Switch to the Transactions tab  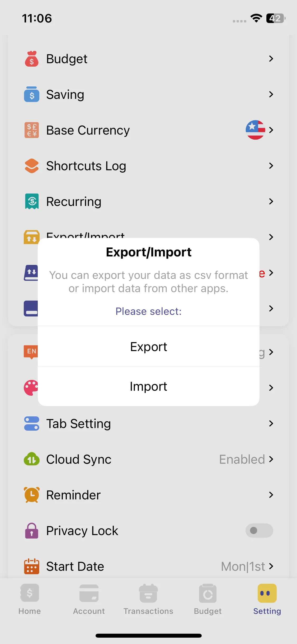point(148,599)
